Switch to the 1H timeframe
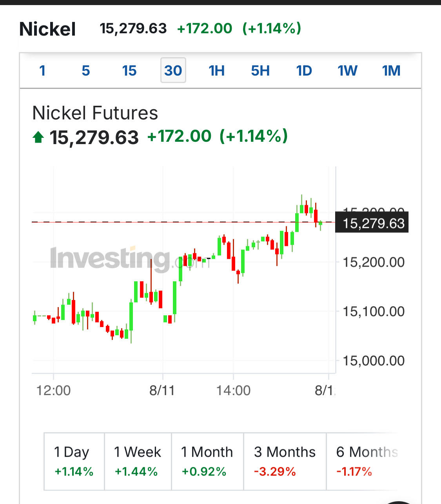This screenshot has width=441, height=504. pyautogui.click(x=216, y=70)
